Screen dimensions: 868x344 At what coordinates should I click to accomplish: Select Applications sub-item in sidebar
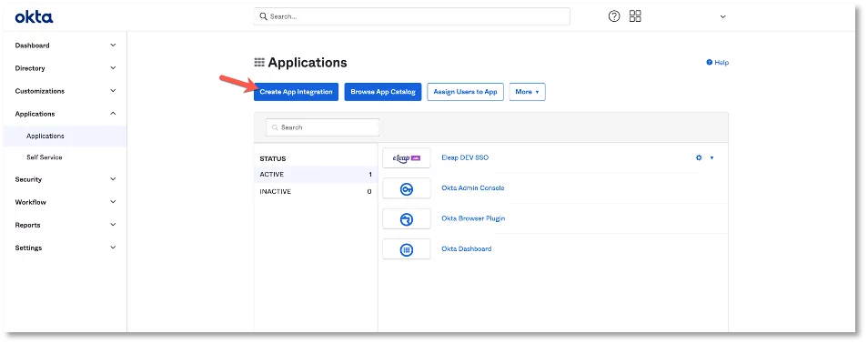(x=45, y=136)
